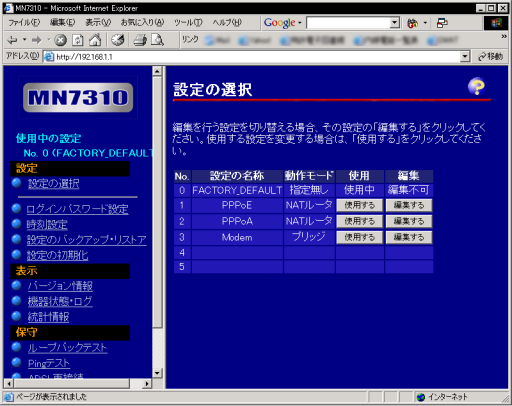Click 使用する button for Modem row
The width and height of the screenshot is (512, 406).
click(x=359, y=237)
